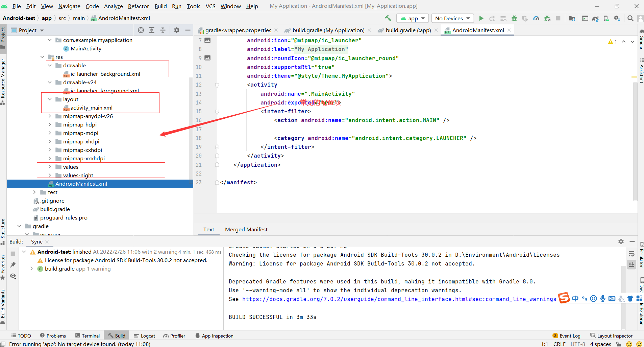Toggle soft-wrap icon in build output

(631, 254)
